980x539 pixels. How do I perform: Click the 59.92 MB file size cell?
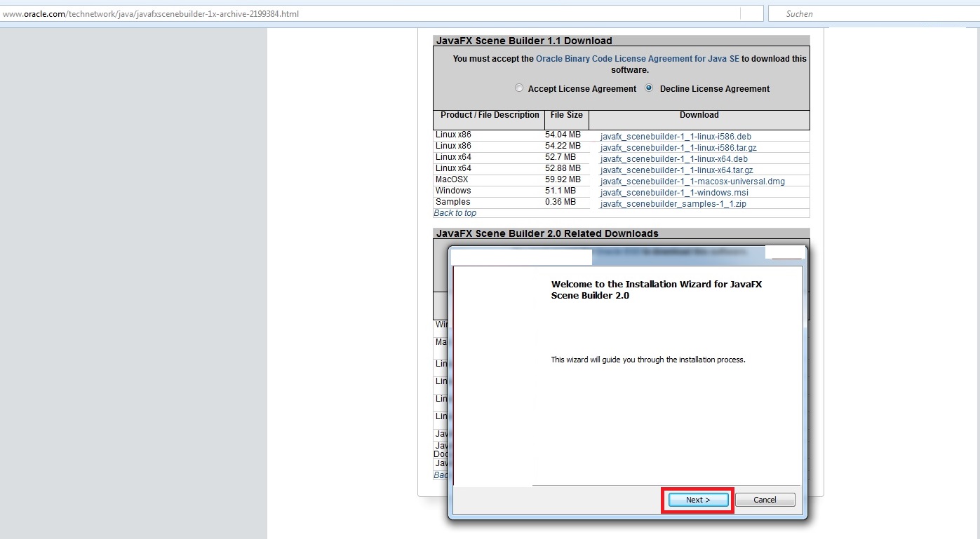point(563,179)
